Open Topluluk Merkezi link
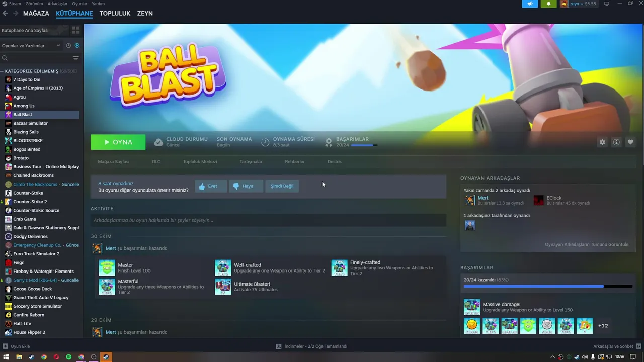 (200, 162)
